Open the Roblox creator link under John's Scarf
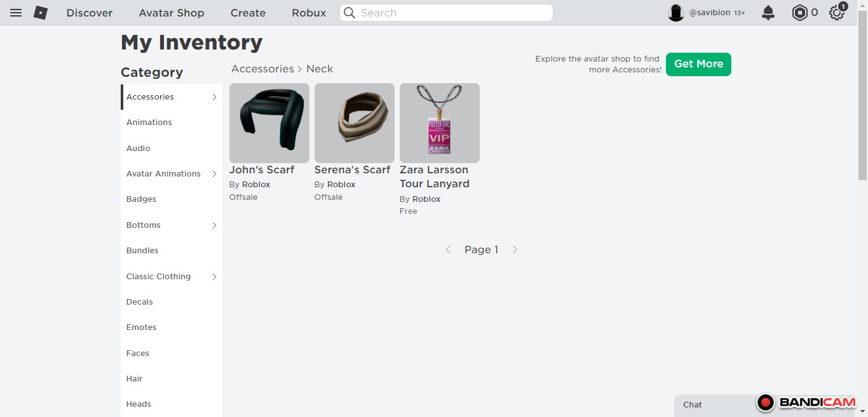Image resolution: width=868 pixels, height=417 pixels. click(x=256, y=185)
